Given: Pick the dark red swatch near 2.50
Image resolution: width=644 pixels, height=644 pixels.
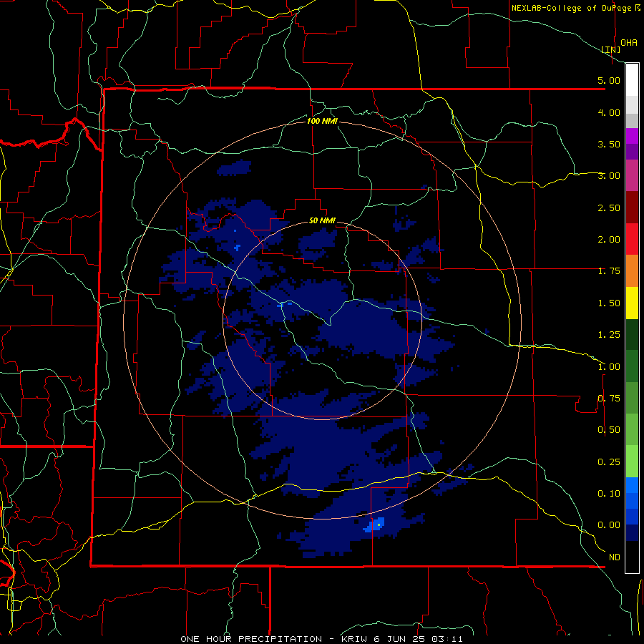Looking at the screenshot, I should pyautogui.click(x=632, y=208).
